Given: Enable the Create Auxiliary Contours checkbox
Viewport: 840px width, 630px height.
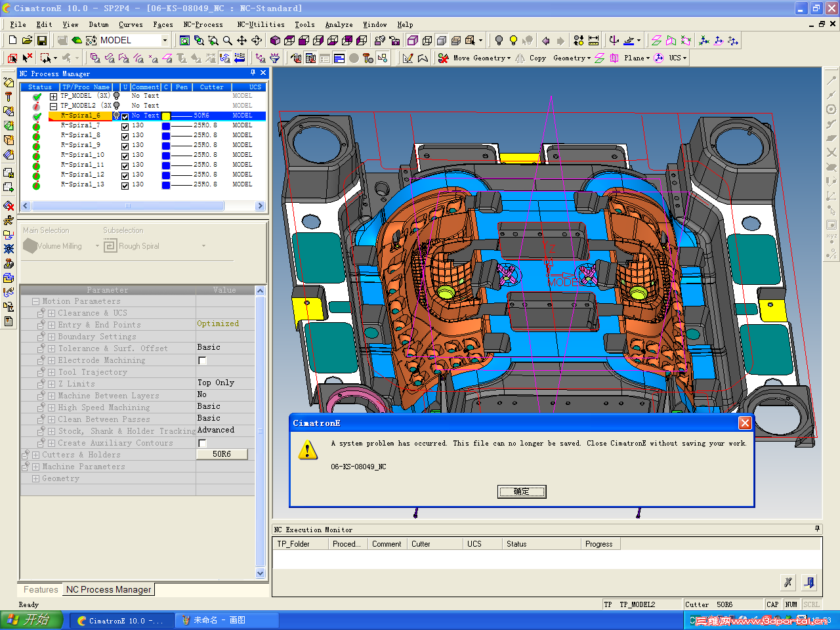Looking at the screenshot, I should click(202, 443).
